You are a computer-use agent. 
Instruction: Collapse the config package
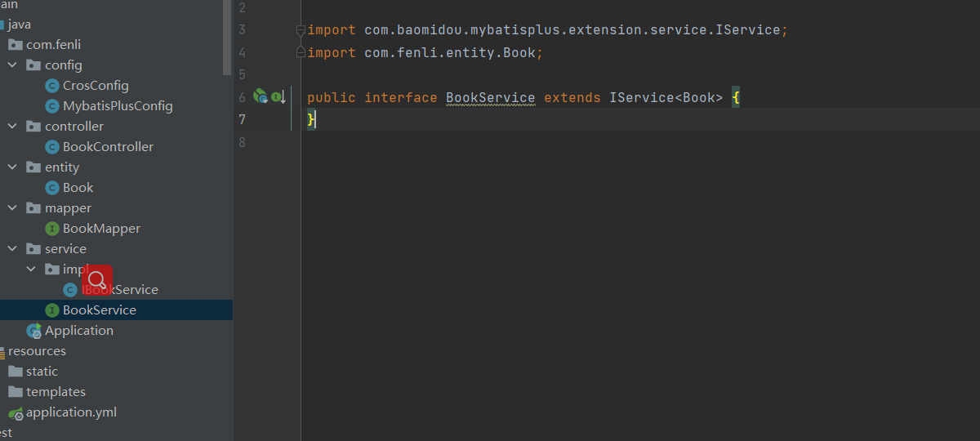12,65
